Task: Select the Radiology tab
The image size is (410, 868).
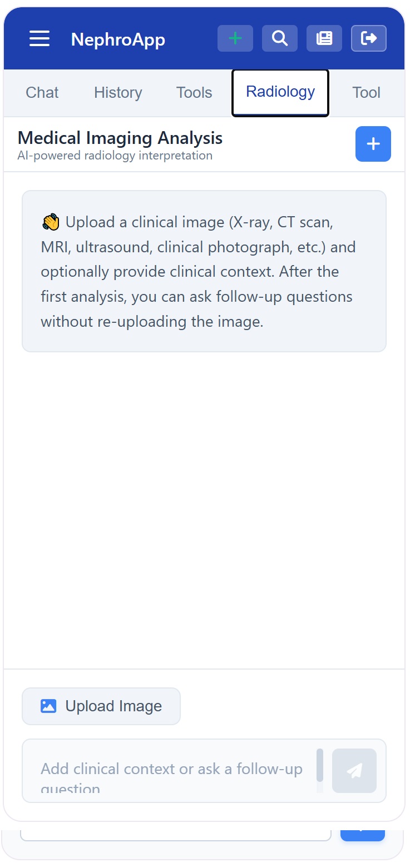Action: click(x=280, y=92)
